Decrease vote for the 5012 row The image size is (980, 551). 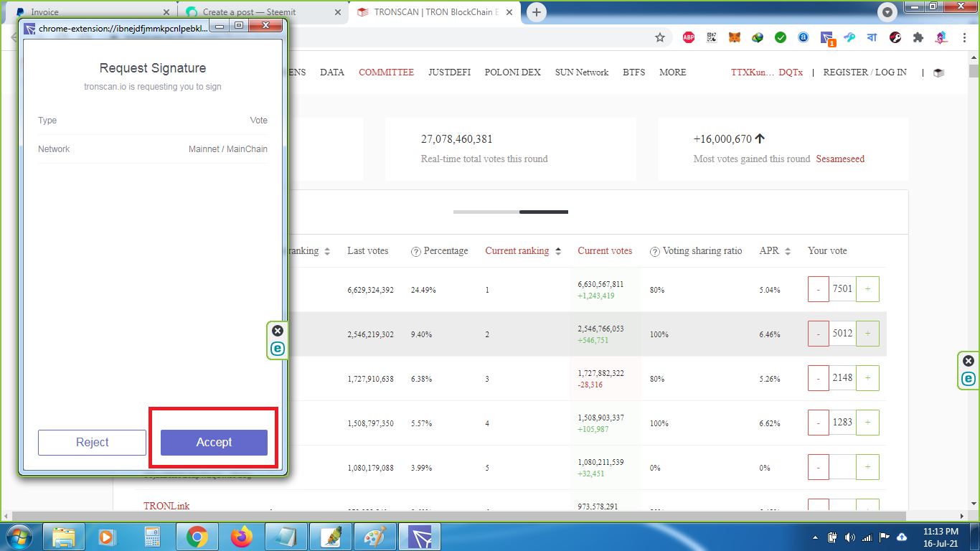819,334
